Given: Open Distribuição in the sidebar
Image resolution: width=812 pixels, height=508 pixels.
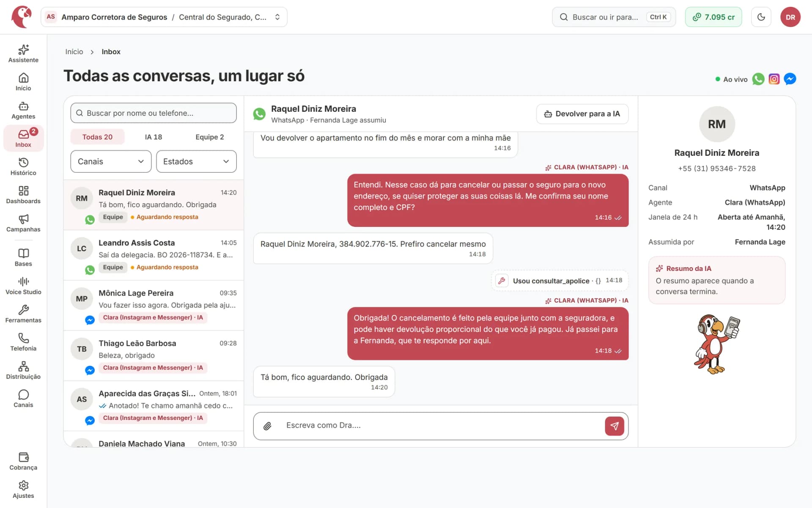Looking at the screenshot, I should [x=23, y=371].
